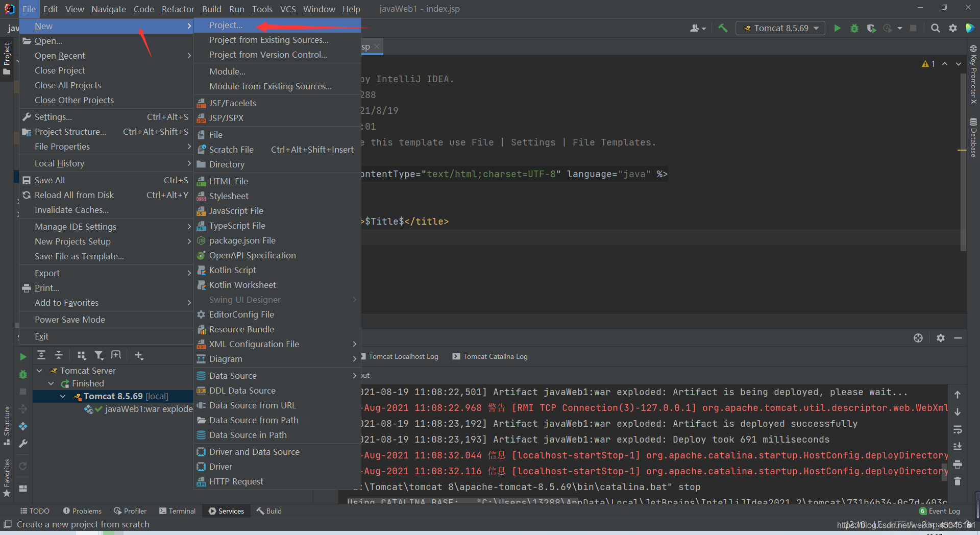Image resolution: width=980 pixels, height=535 pixels.
Task: Click the editor vertical scrollbar
Action: click(x=963, y=161)
